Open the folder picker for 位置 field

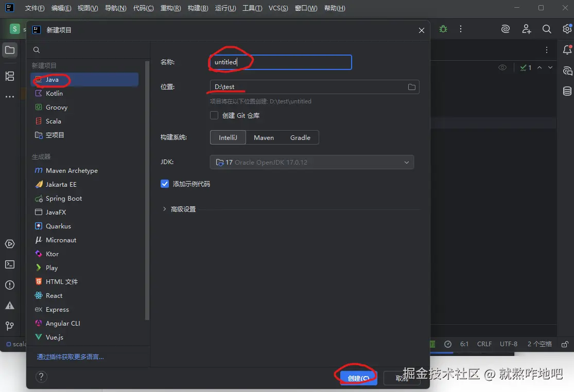(411, 86)
